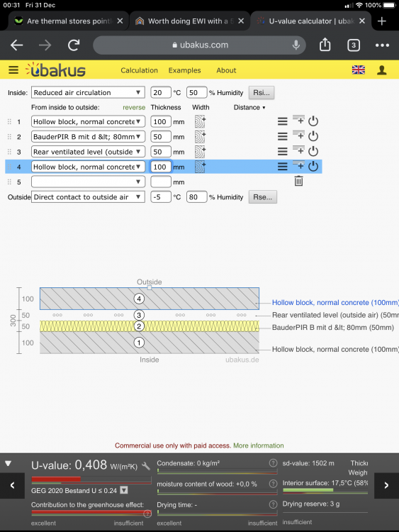Open Outside 'Direct contact to outside air' dropdown
The width and height of the screenshot is (399, 532).
click(88, 197)
